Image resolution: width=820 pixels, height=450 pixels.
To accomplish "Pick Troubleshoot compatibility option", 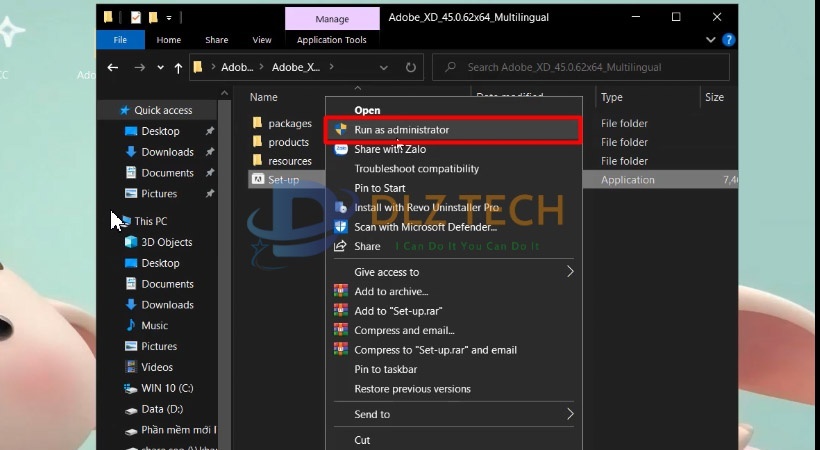I will [x=416, y=168].
